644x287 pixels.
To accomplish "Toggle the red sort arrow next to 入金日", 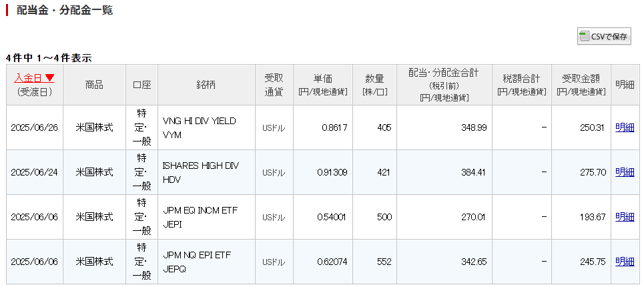I will 49,77.
